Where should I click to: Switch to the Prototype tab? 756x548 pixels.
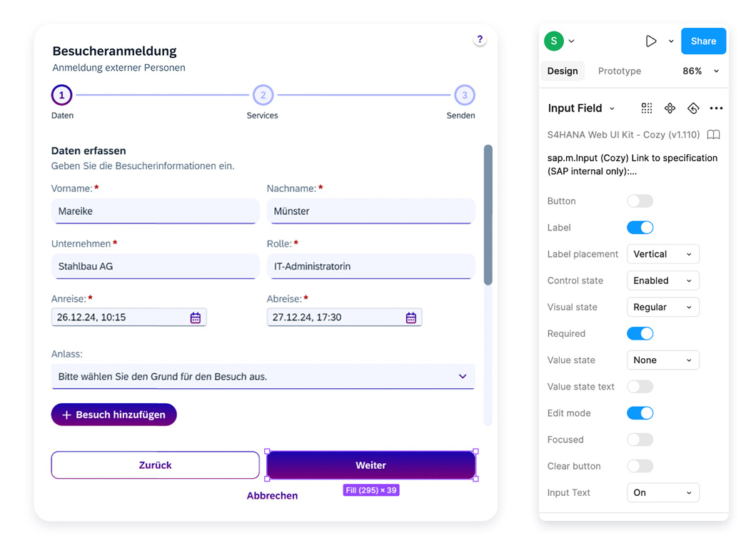(x=620, y=71)
